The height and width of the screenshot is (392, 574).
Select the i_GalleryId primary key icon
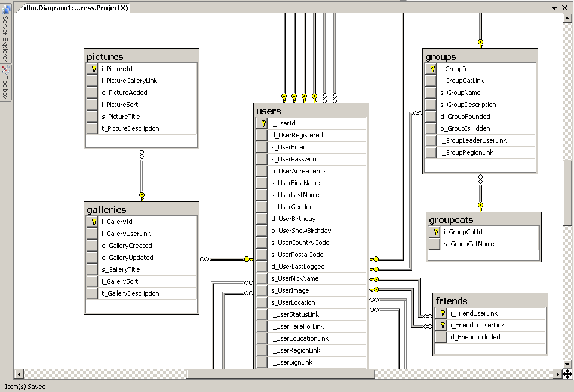click(x=92, y=222)
